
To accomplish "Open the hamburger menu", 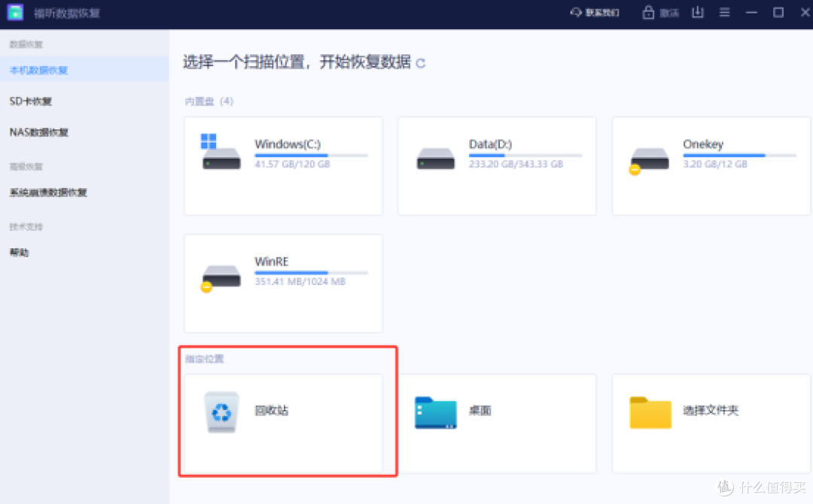I will [x=725, y=13].
